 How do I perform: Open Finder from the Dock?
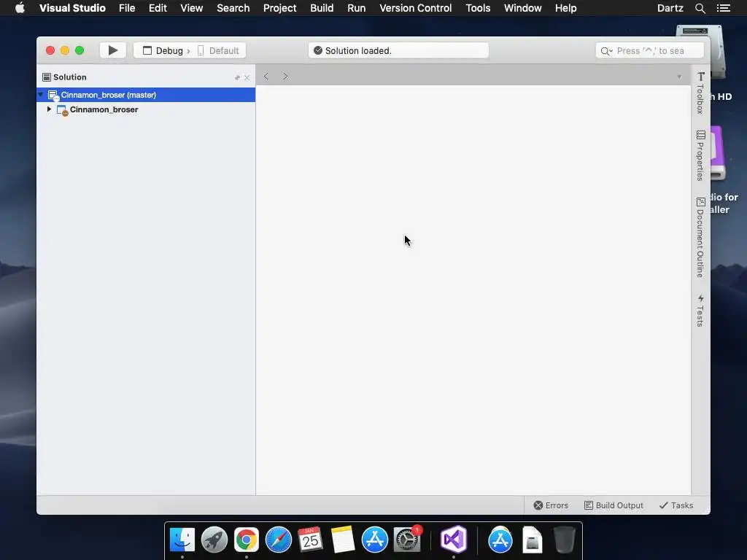coord(182,540)
